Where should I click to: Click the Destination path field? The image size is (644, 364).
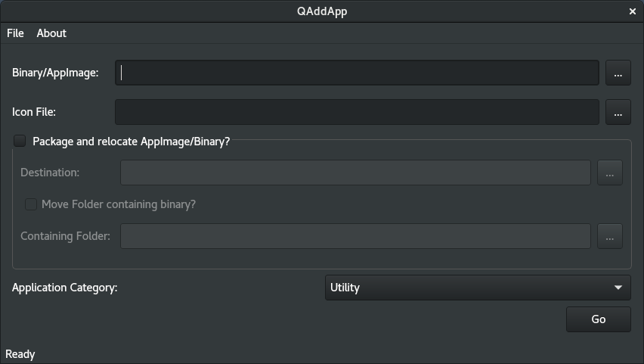pyautogui.click(x=355, y=173)
